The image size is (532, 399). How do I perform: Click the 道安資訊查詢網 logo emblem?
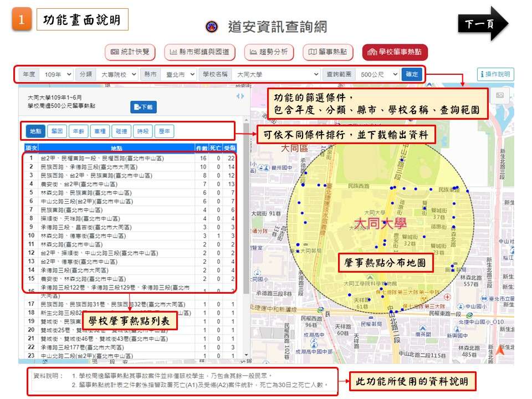click(212, 27)
